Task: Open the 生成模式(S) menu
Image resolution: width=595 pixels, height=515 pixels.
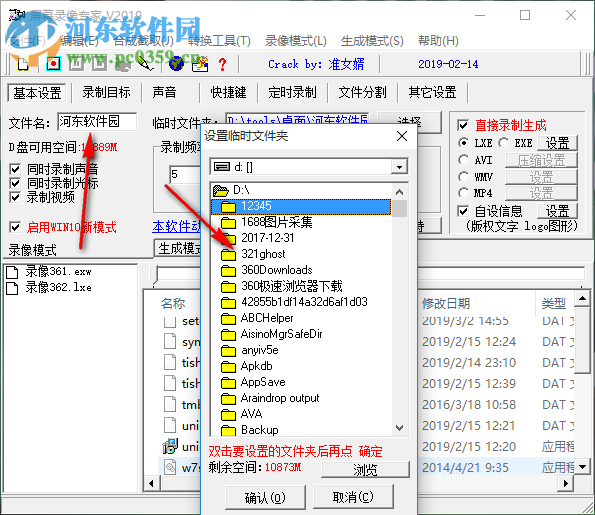Action: tap(372, 41)
